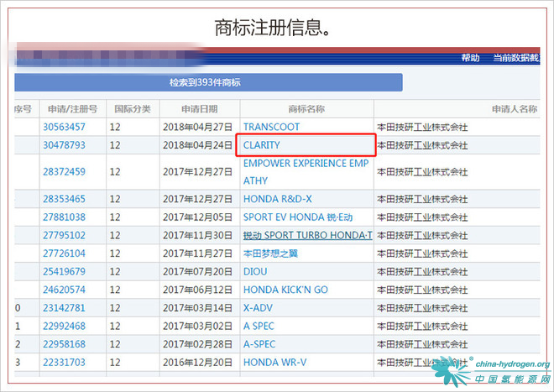This screenshot has height=392, width=554.
Task: Open the A-SPEC trademark link
Action: pyautogui.click(x=259, y=344)
